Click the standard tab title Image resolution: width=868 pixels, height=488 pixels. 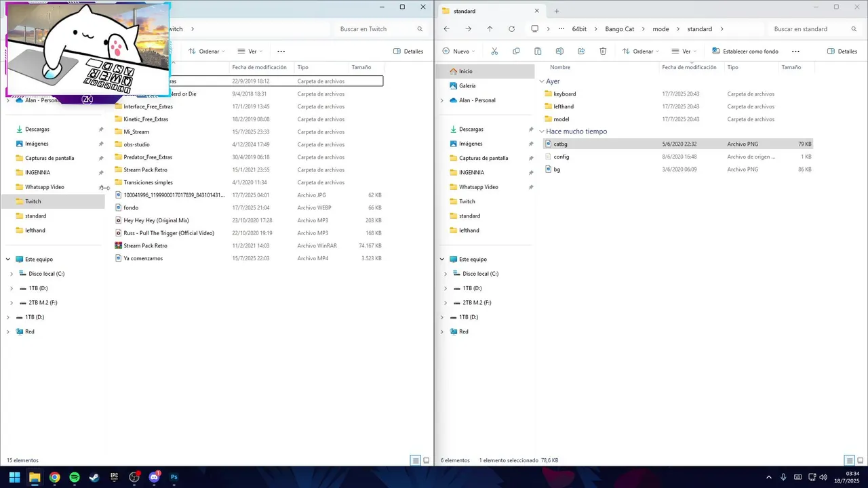[x=465, y=11]
